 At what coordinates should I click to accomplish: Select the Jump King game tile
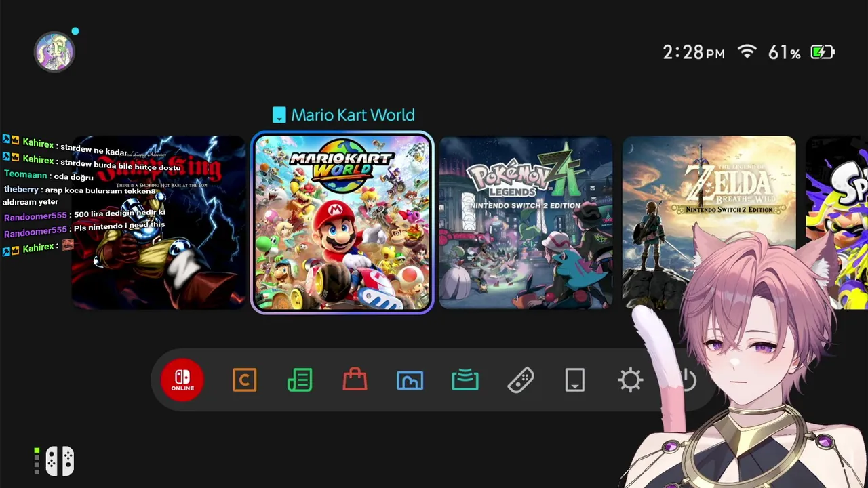coord(159,223)
